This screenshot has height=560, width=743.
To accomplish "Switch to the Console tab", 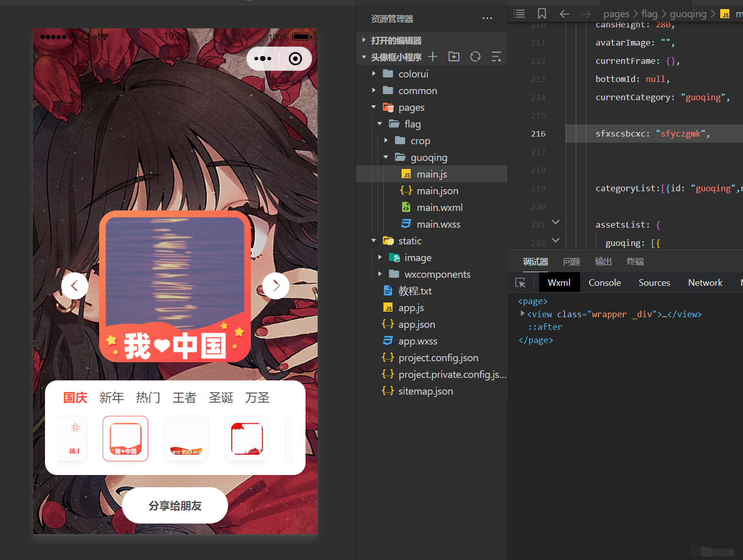I will click(604, 283).
